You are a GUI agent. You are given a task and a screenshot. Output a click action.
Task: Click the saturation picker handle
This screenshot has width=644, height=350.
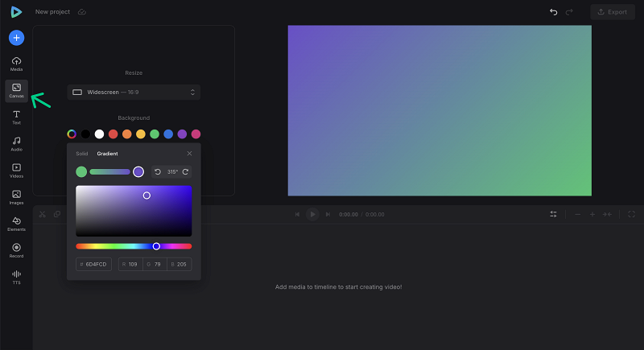coord(147,196)
